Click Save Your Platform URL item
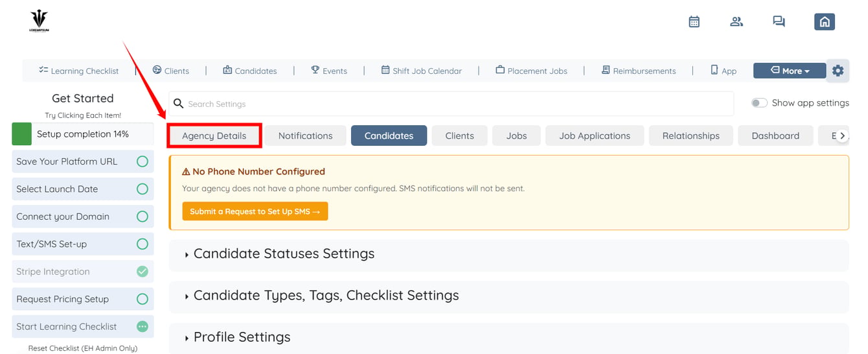Viewport: 868px width, 354px height. [x=83, y=161]
